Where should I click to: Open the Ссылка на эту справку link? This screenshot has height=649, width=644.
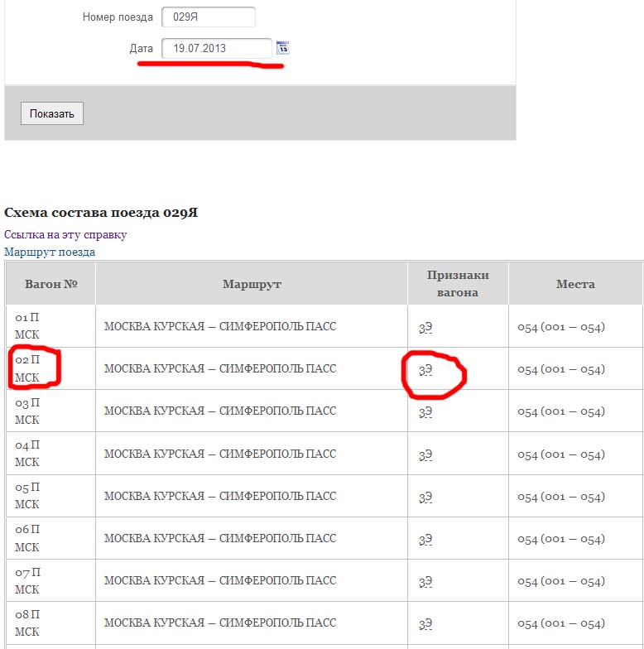65,234
